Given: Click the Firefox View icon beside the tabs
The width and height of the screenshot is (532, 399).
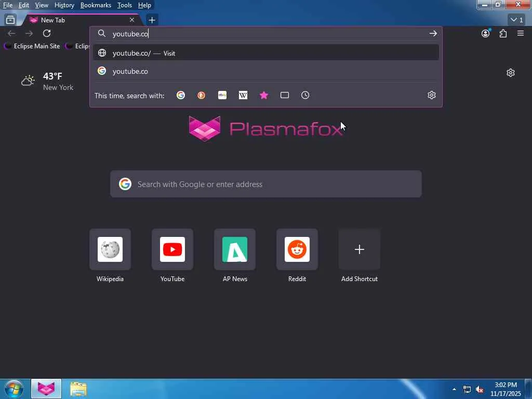Looking at the screenshot, I should click(10, 20).
